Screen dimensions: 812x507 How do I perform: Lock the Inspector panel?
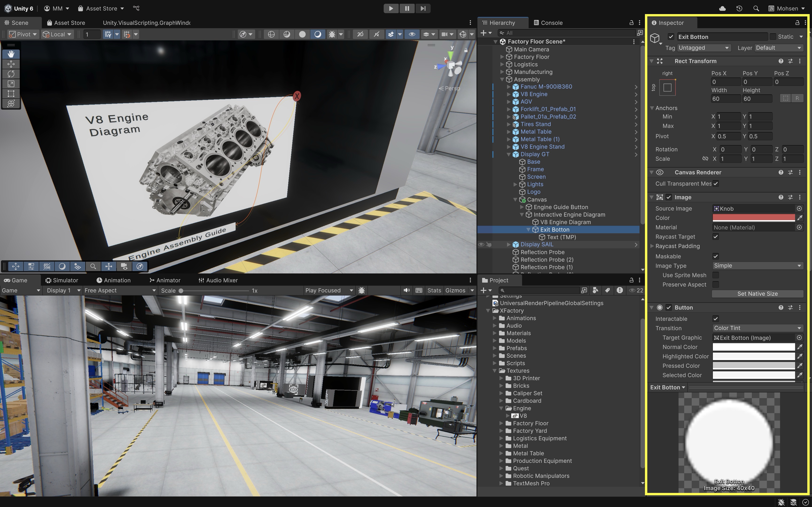click(x=797, y=23)
